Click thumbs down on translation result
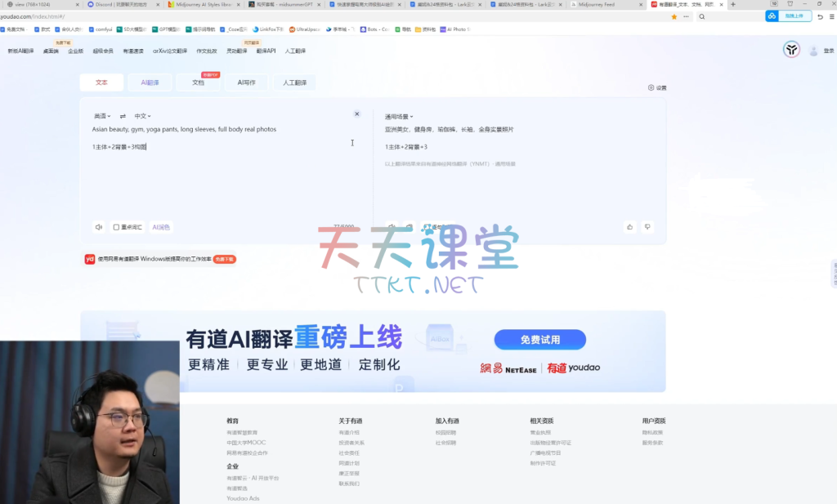837x504 pixels. click(x=647, y=227)
